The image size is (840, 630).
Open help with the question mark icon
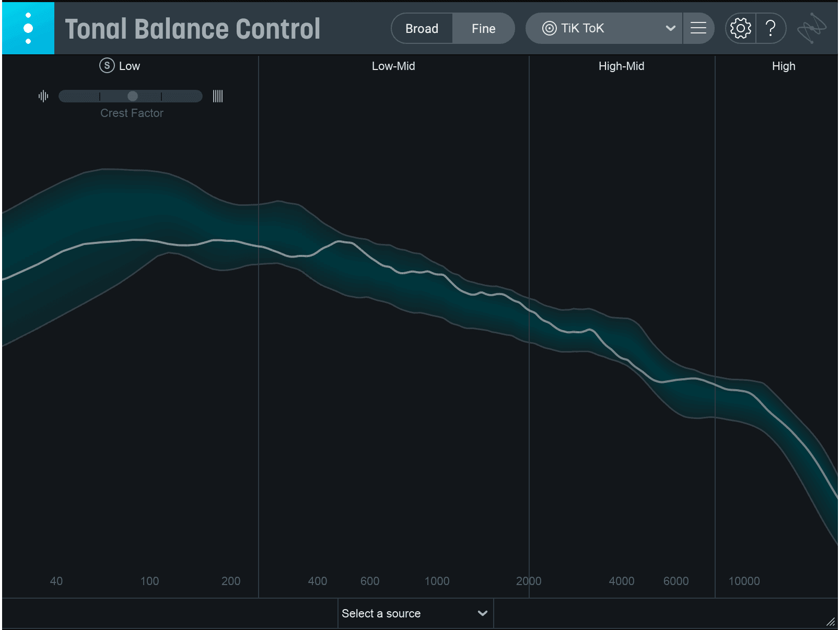tap(771, 28)
